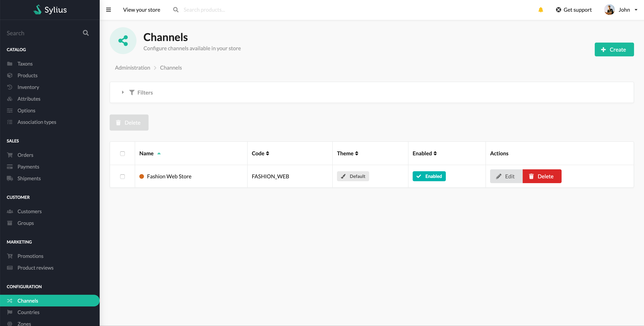Open Product reviews menu item
The image size is (644, 326).
click(50, 268)
